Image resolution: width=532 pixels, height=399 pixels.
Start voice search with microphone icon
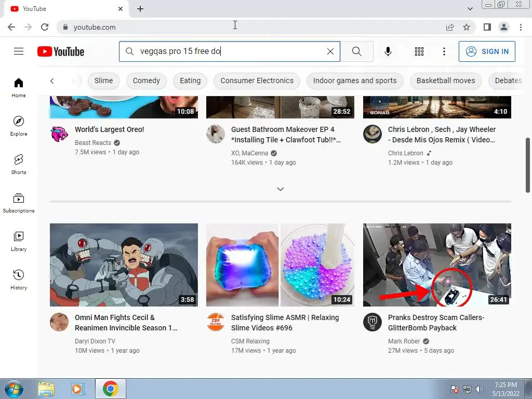388,51
